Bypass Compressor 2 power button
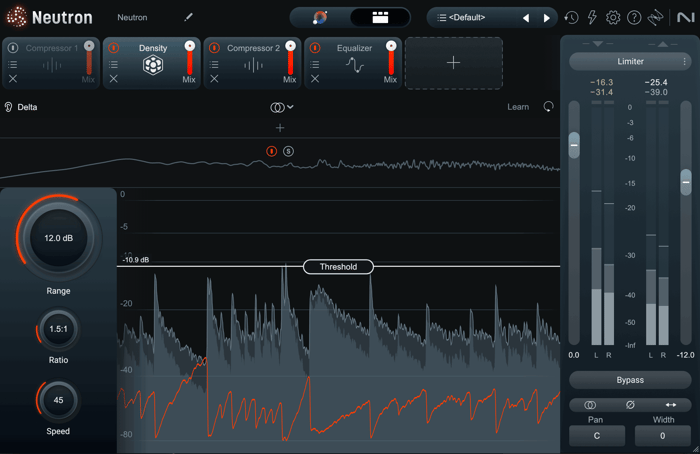 (214, 48)
